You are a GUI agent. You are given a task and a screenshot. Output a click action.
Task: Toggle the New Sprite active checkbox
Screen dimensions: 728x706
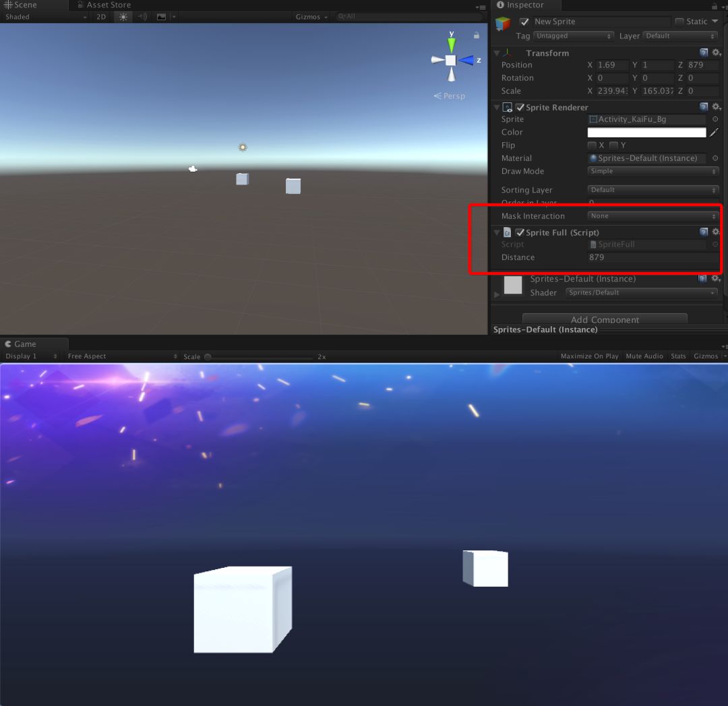[x=524, y=22]
